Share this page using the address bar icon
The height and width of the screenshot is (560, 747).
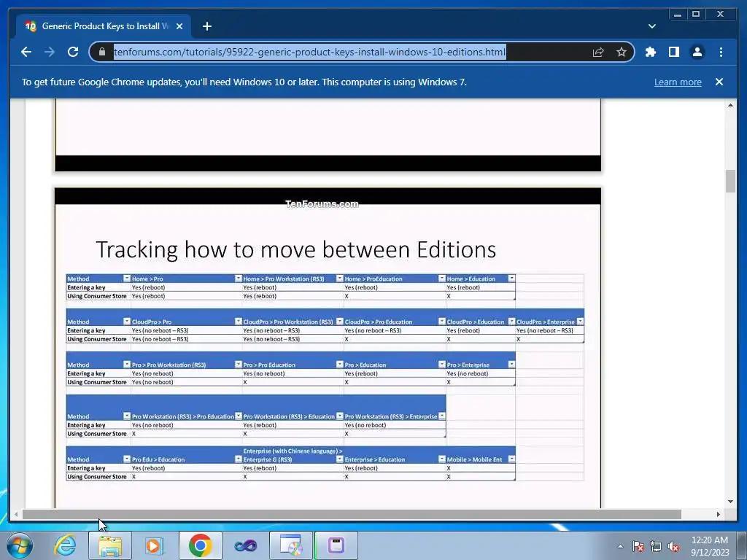tap(598, 52)
